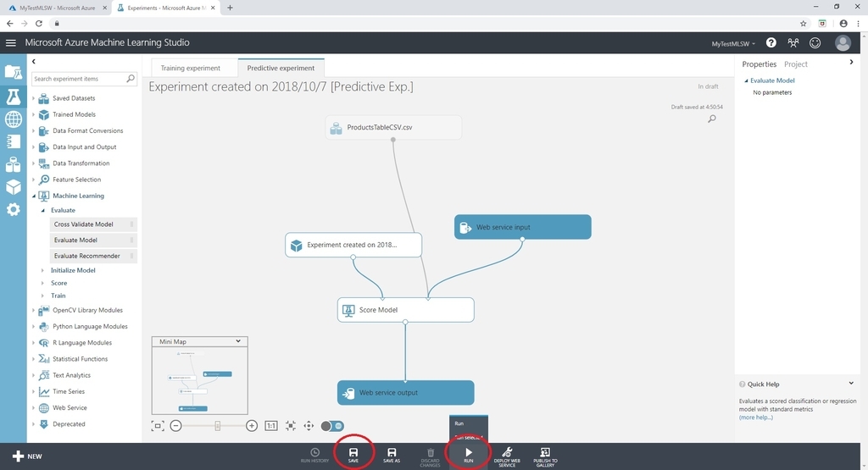Select the ProductsTableCSV.csv dataset node
Image resolution: width=868 pixels, height=470 pixels.
click(x=393, y=127)
